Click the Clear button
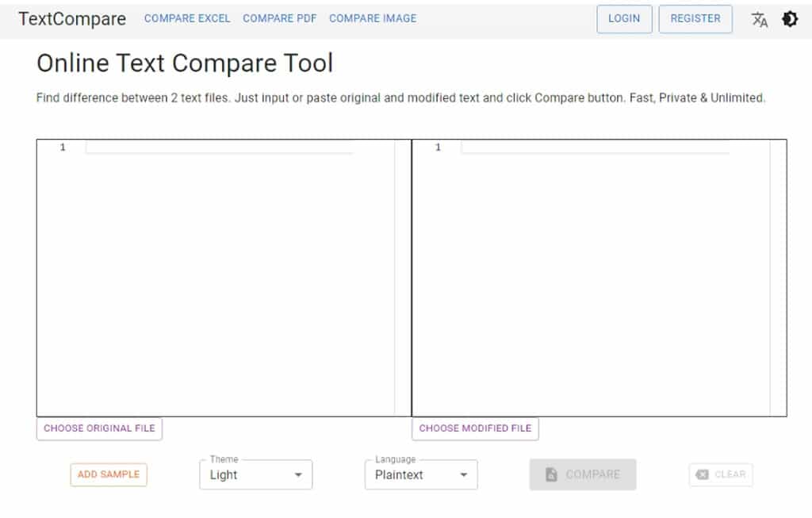The height and width of the screenshot is (518, 812). point(721,474)
